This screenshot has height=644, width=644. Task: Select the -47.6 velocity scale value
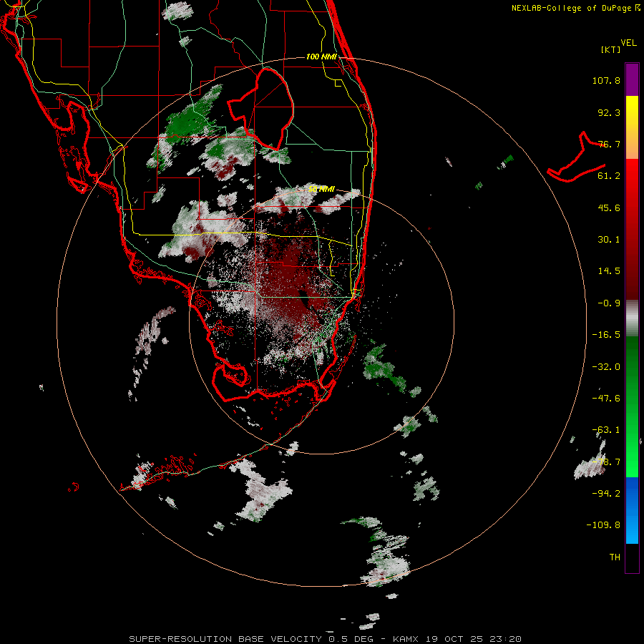pos(606,399)
